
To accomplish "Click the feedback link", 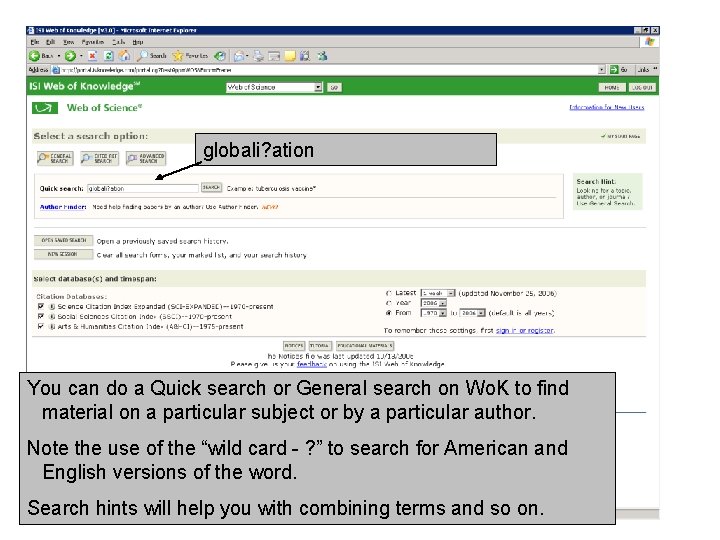I will pos(312,364).
